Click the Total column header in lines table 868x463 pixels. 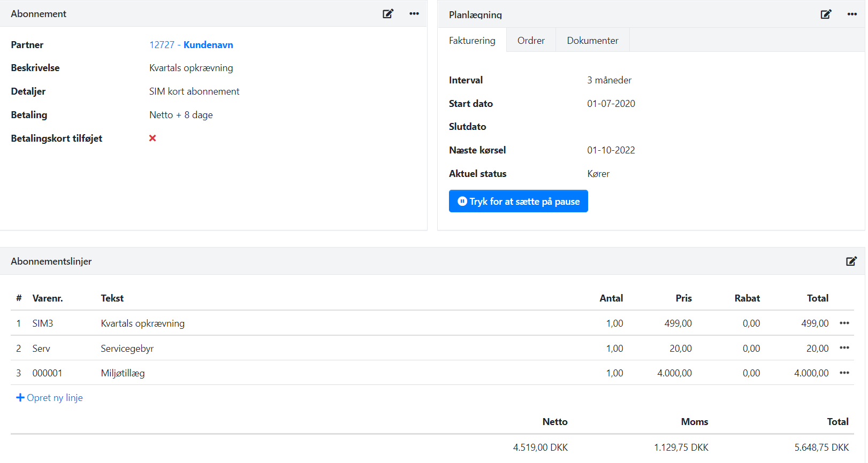(x=817, y=298)
